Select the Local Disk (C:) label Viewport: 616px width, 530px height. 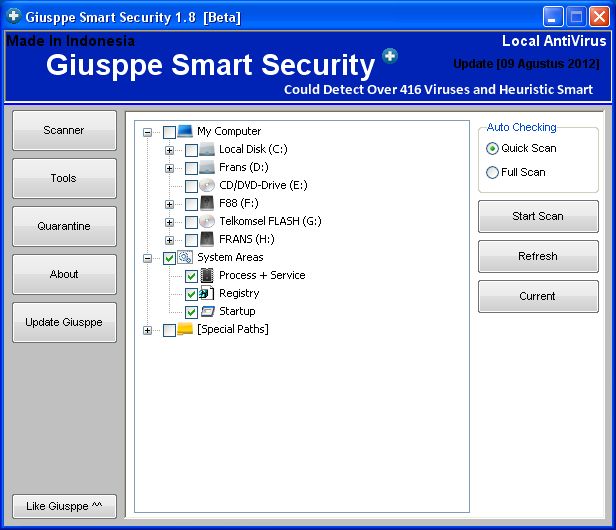[253, 149]
